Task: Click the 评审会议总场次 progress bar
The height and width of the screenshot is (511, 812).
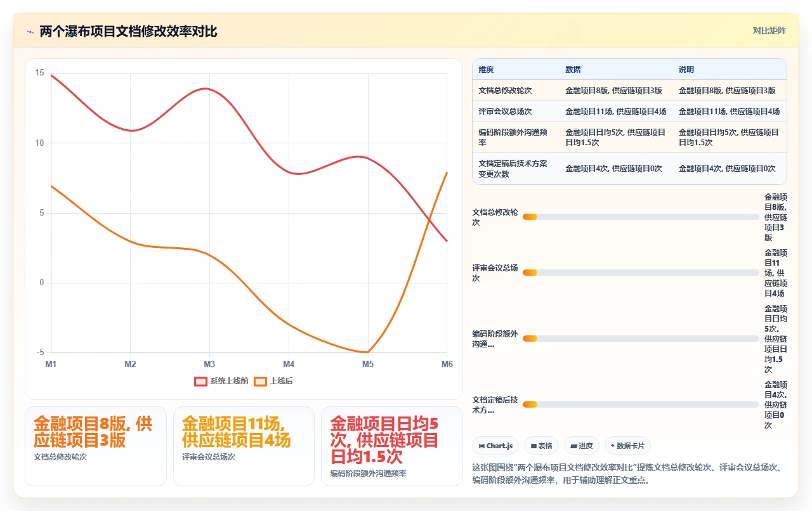Action: 641,273
